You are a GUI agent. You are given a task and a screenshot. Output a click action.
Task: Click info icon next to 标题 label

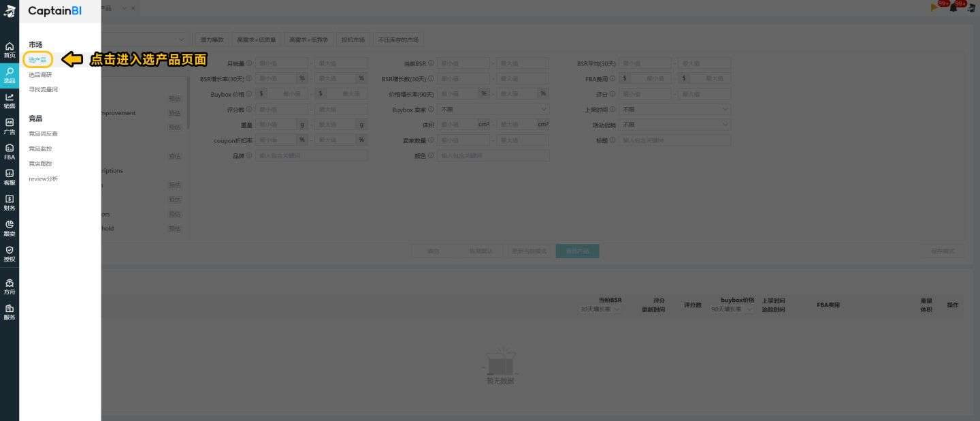coord(612,140)
